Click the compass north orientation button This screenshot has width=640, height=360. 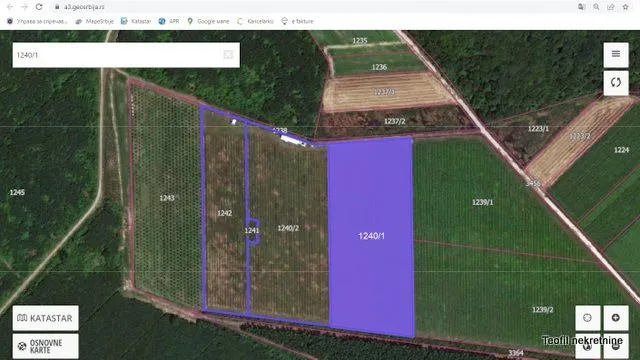click(588, 347)
